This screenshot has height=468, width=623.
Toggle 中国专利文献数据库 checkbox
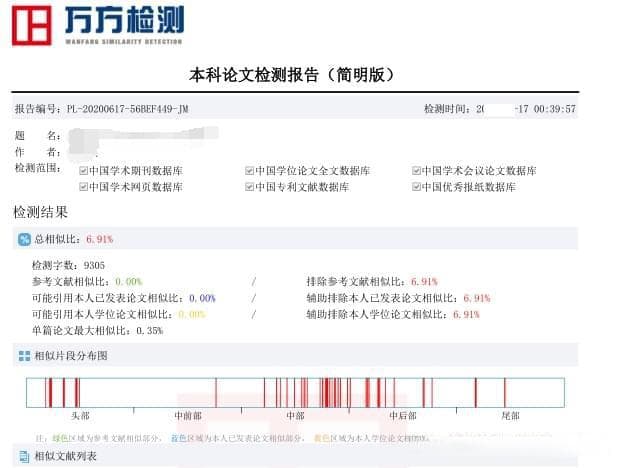tap(249, 187)
